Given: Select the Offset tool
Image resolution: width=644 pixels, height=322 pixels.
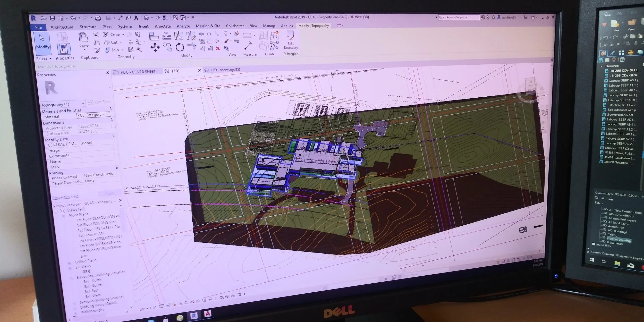Looking at the screenshot, I should 166,36.
